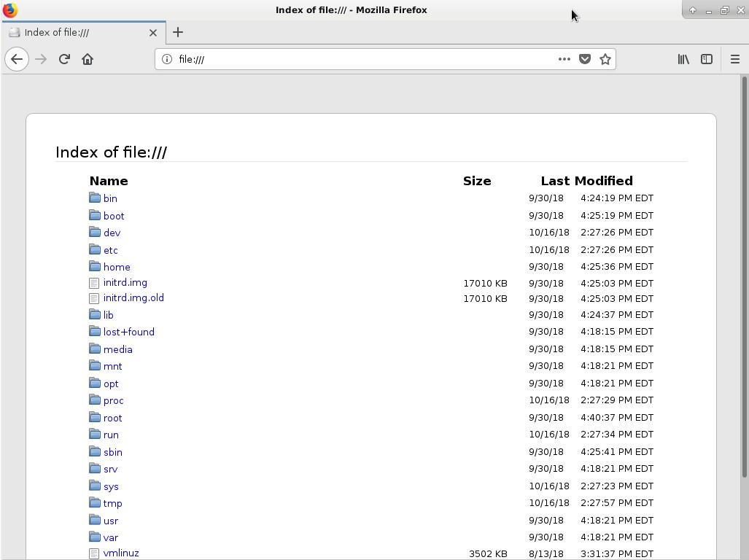Show site information icon in address bar
Image resolution: width=749 pixels, height=560 pixels.
coord(167,59)
